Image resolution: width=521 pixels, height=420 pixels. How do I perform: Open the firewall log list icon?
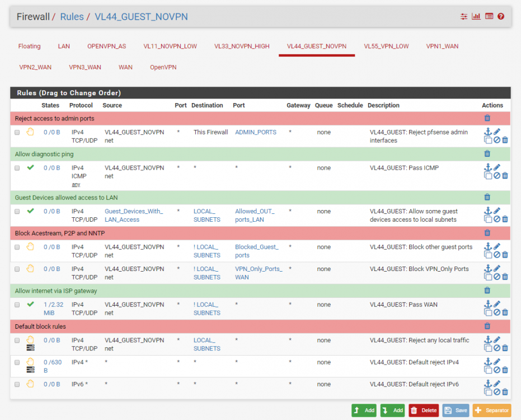489,16
